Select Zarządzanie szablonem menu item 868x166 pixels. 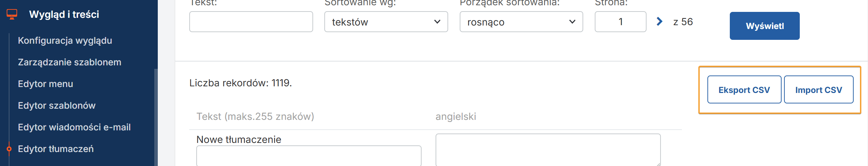[70, 62]
